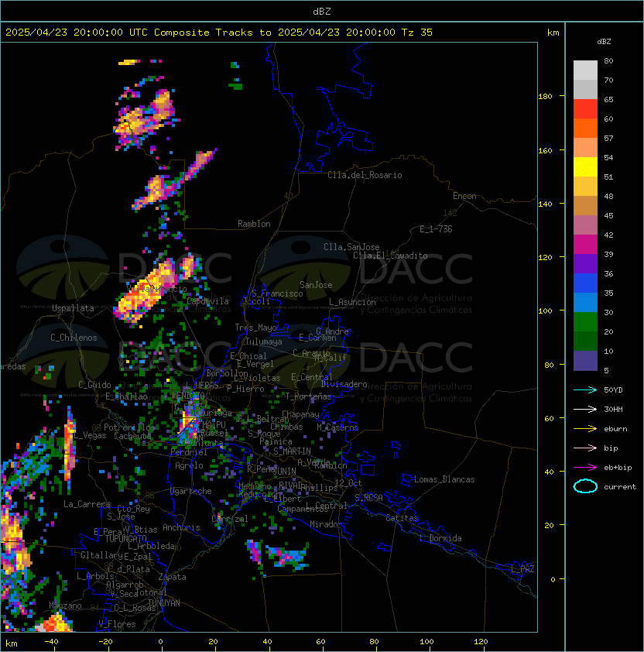
Task: Click the L_Dormida place label
Action: point(440,538)
